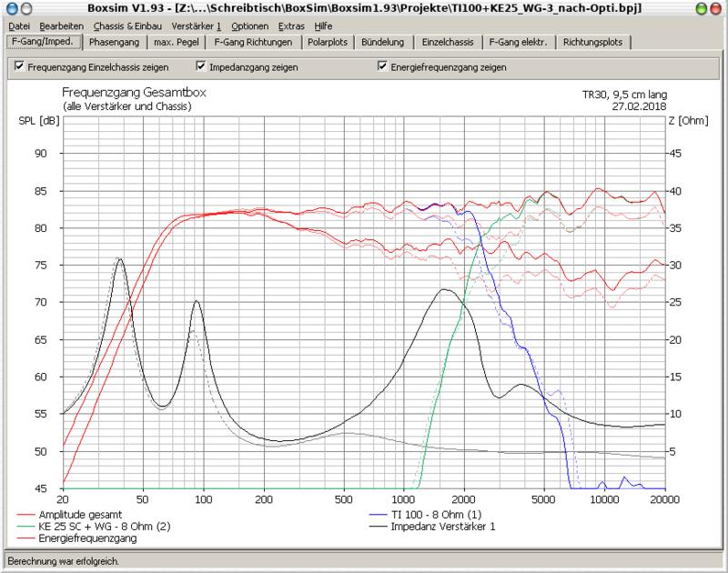
Task: Disable Energiefrequenzgang zeigen checkbox
Action: click(382, 67)
